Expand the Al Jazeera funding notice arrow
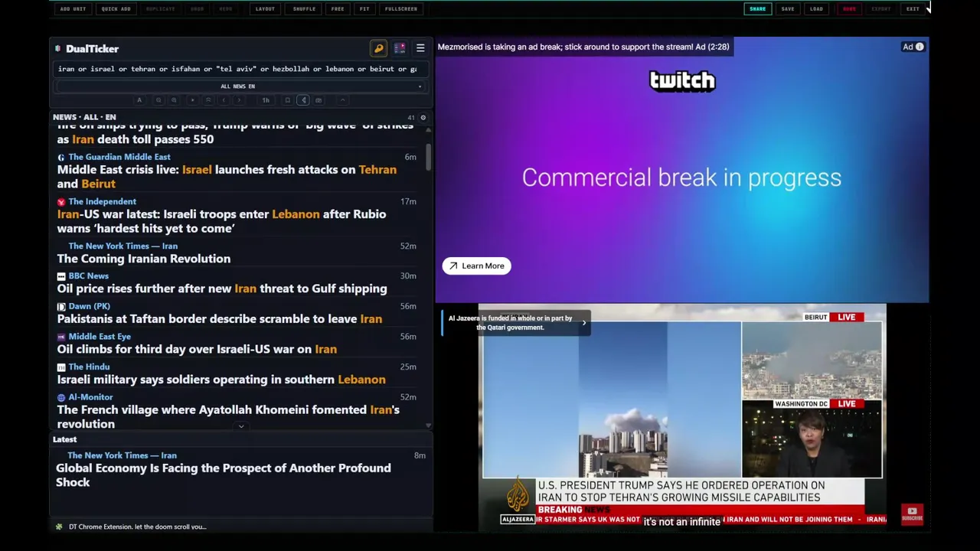The height and width of the screenshot is (551, 980). [x=584, y=323]
